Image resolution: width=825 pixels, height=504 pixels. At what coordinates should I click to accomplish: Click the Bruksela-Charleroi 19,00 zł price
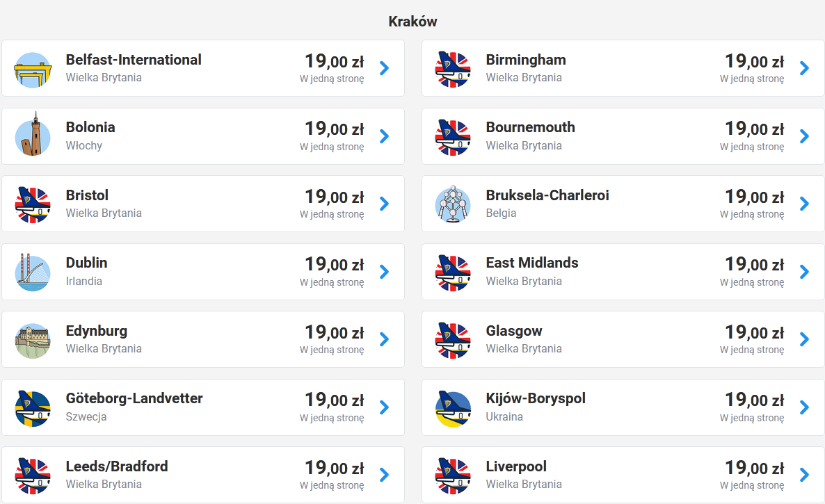point(755,197)
